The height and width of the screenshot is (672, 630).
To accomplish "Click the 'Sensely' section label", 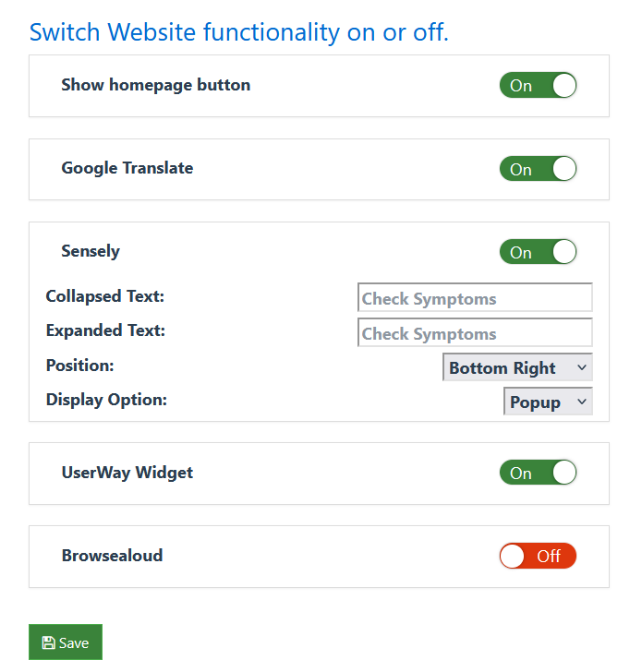I will pos(91,251).
